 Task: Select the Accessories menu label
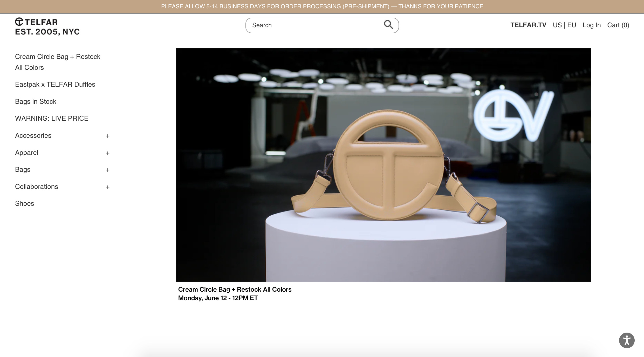tap(33, 135)
